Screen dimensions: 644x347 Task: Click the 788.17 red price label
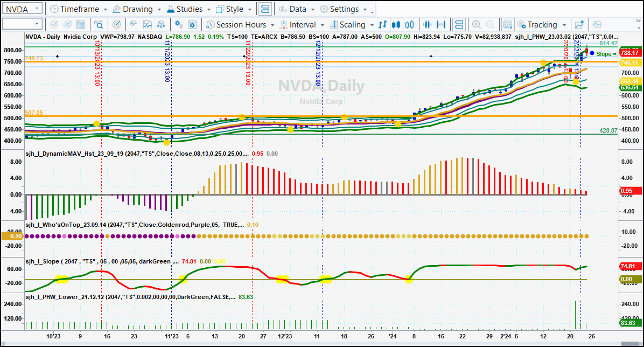click(x=629, y=53)
